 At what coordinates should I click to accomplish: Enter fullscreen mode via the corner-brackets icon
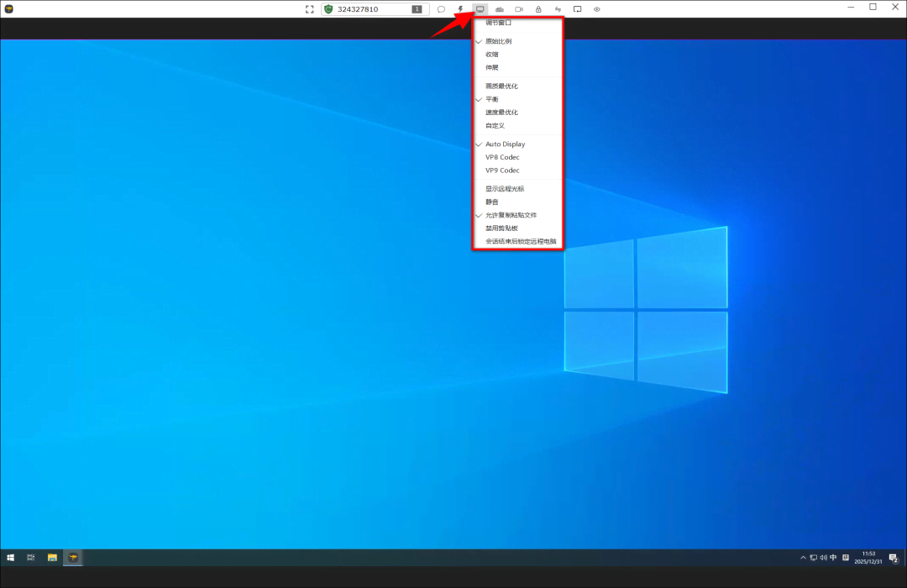309,9
